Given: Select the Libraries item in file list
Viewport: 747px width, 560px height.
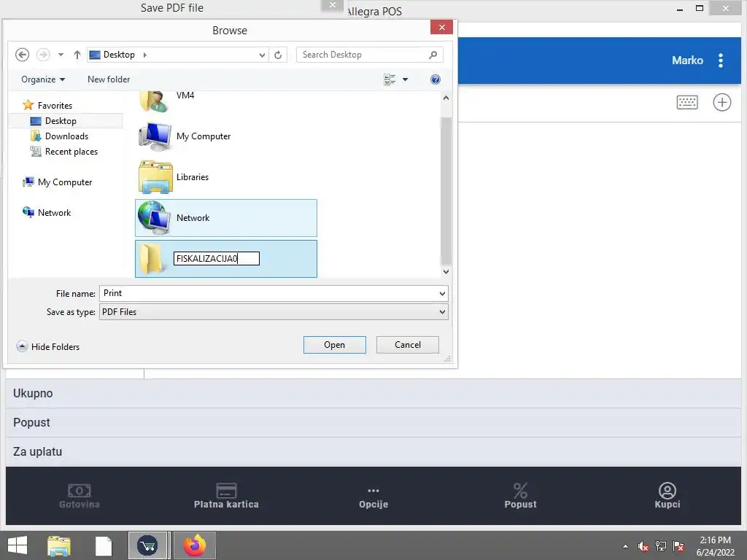Looking at the screenshot, I should (192, 177).
